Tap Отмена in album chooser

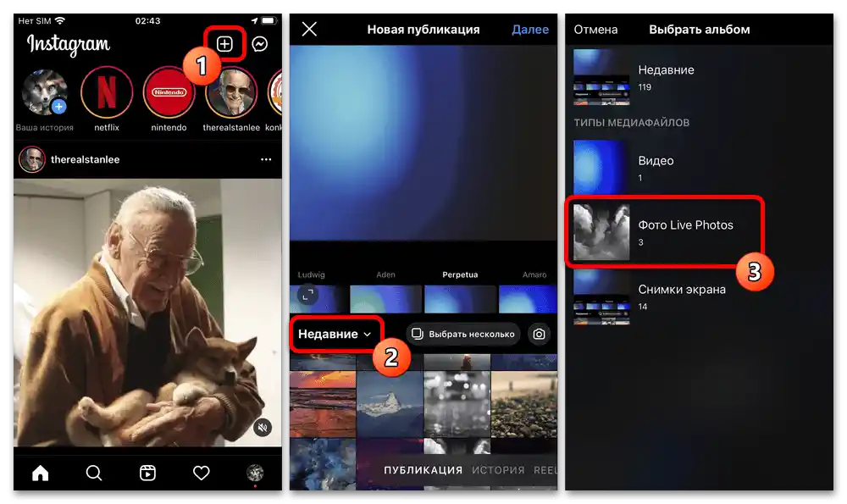[x=595, y=29]
